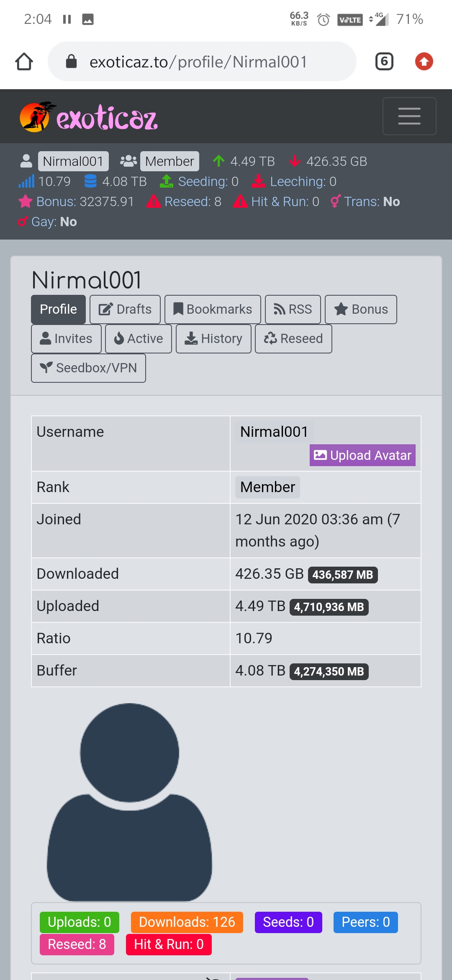
Task: Open the History tab
Action: click(x=213, y=339)
